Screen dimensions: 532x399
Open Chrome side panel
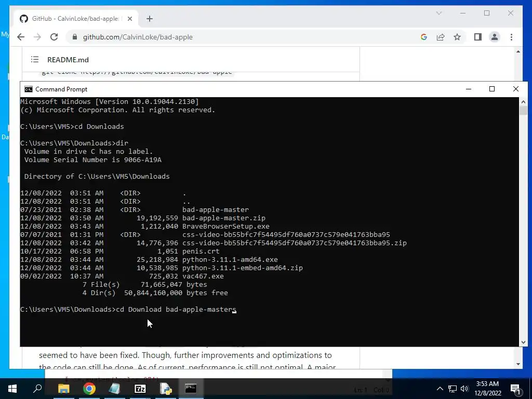(478, 37)
